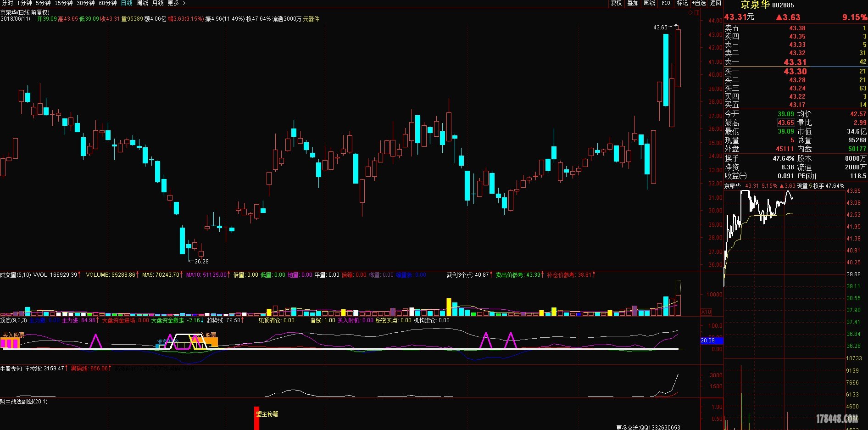
Task: Switch to the 周线 weekly chart tab
Action: (x=142, y=3)
